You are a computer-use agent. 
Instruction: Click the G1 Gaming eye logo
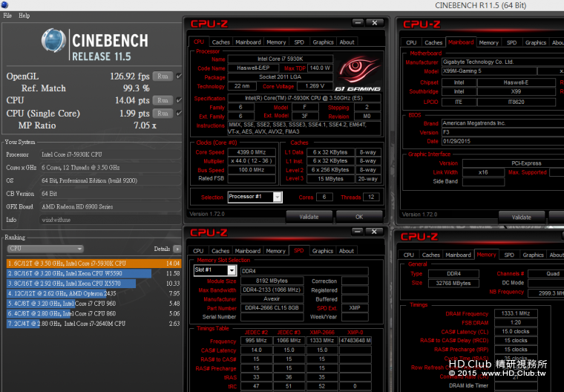358,73
